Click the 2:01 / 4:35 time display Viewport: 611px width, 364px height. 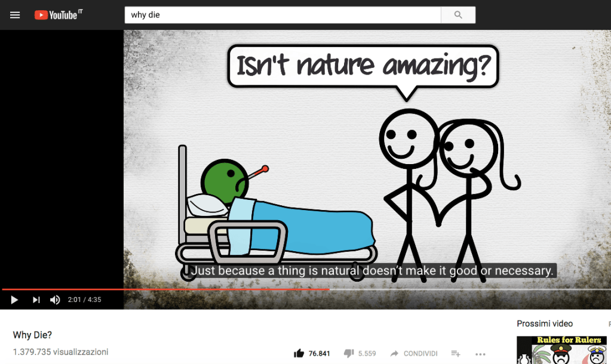84,300
